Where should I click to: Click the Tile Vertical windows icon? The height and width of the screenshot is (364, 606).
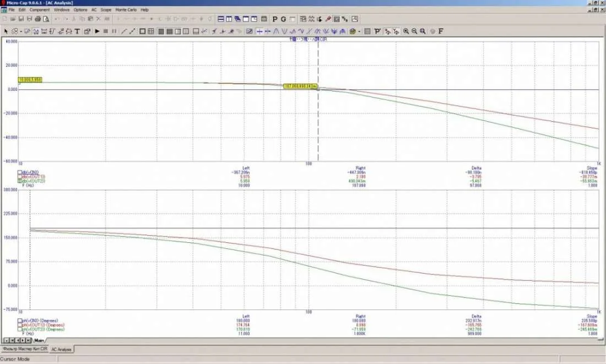[x=229, y=19]
